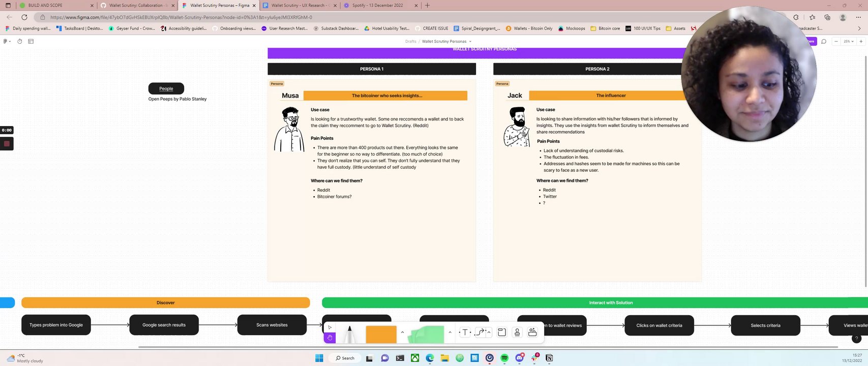Open the Bitcoin core bookmarks folder

[x=605, y=28]
